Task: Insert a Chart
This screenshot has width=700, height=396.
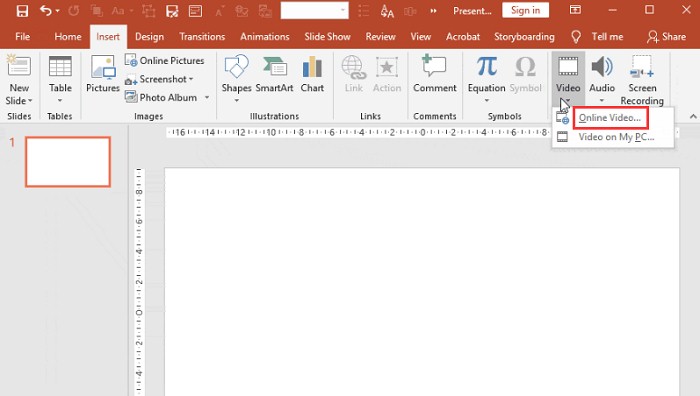Action: click(312, 74)
